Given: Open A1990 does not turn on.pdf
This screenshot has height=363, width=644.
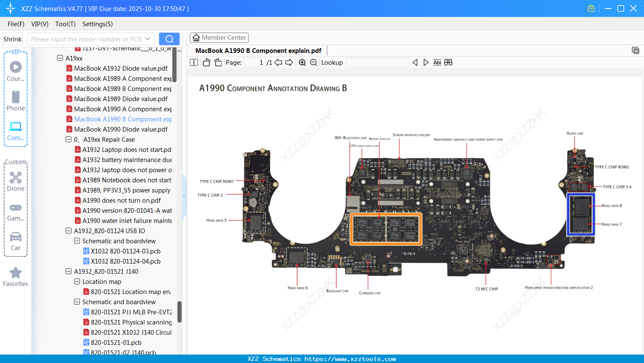Looking at the screenshot, I should (121, 200).
